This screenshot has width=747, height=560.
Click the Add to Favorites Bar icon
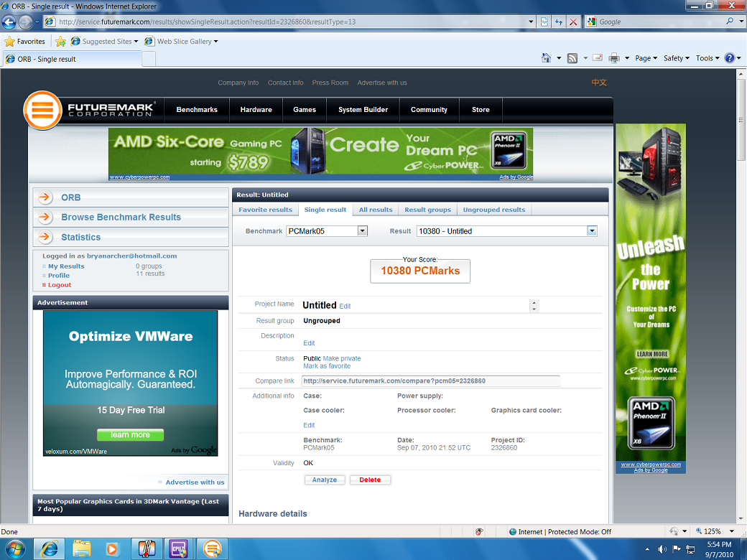[x=60, y=42]
